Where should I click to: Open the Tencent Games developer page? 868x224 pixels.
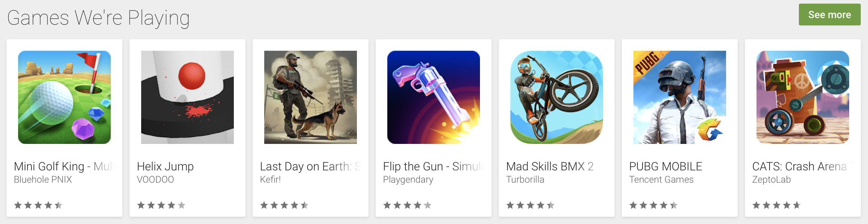coord(661,179)
